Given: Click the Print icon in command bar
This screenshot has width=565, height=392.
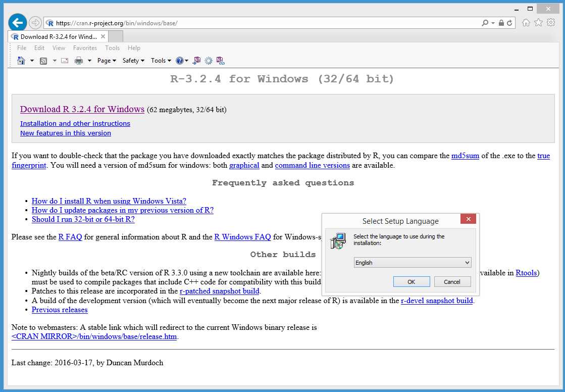Looking at the screenshot, I should 79,61.
